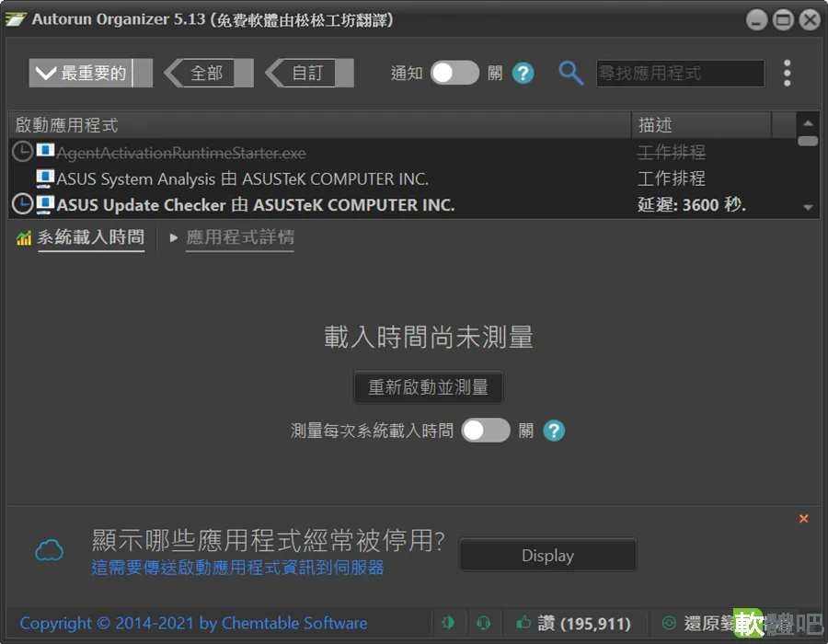Select ASUS Update Checker row
Image resolution: width=828 pixels, height=644 pixels.
pos(401,204)
